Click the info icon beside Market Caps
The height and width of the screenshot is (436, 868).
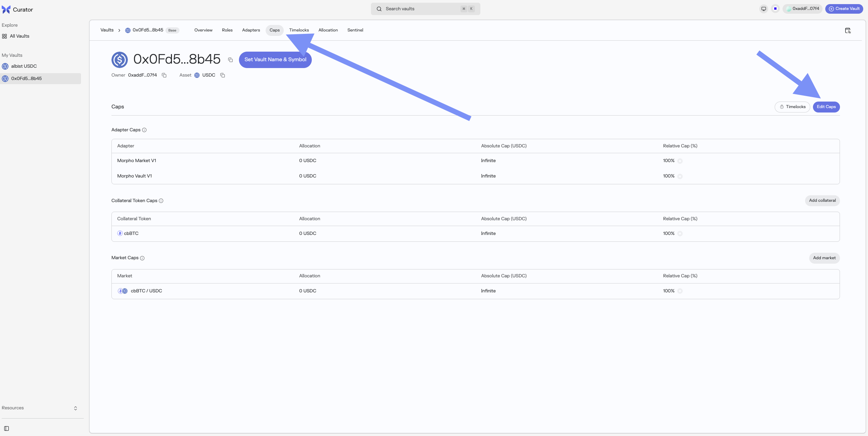(142, 258)
